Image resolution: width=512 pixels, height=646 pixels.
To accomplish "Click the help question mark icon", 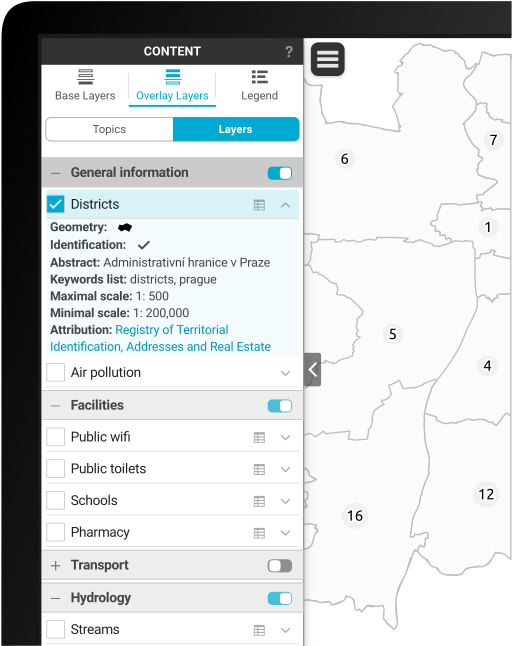I will coord(289,51).
